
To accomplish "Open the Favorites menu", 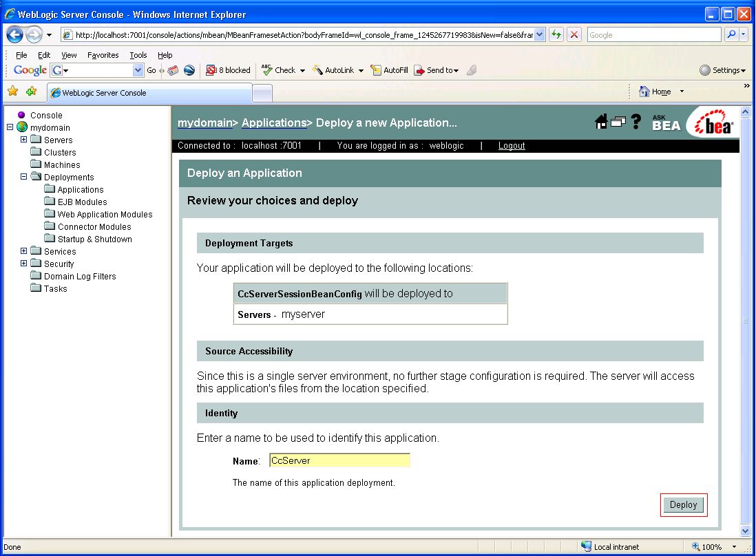I will tap(103, 55).
